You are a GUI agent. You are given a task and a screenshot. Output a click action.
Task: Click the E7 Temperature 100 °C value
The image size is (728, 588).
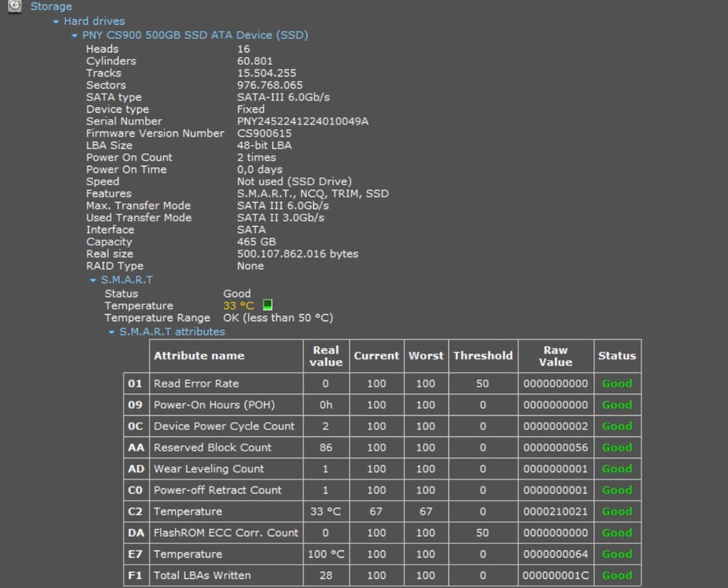325,554
